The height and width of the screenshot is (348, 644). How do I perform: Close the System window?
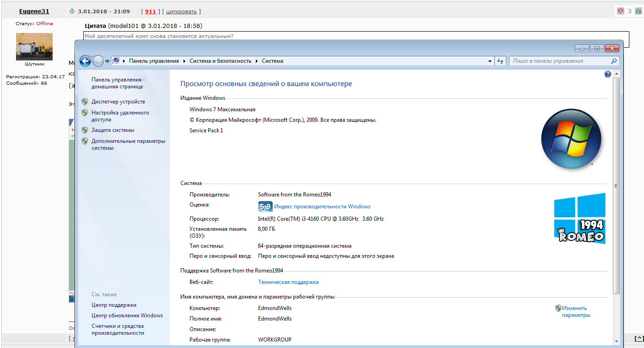click(612, 48)
